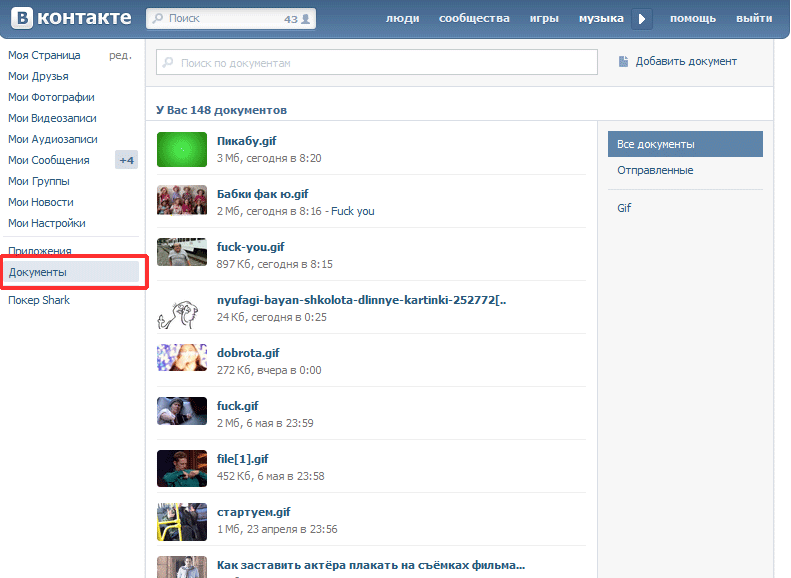791x578 pixels.
Task: Click ред. to edit my page
Action: [120, 55]
